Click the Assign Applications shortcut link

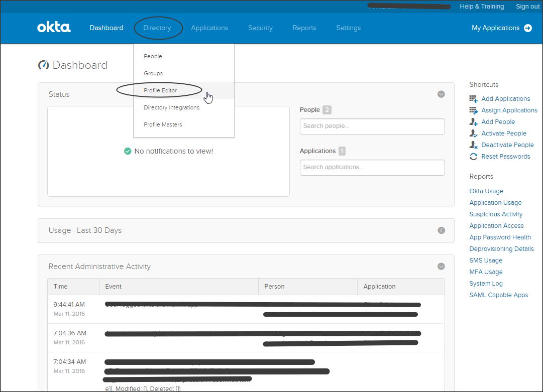click(509, 110)
